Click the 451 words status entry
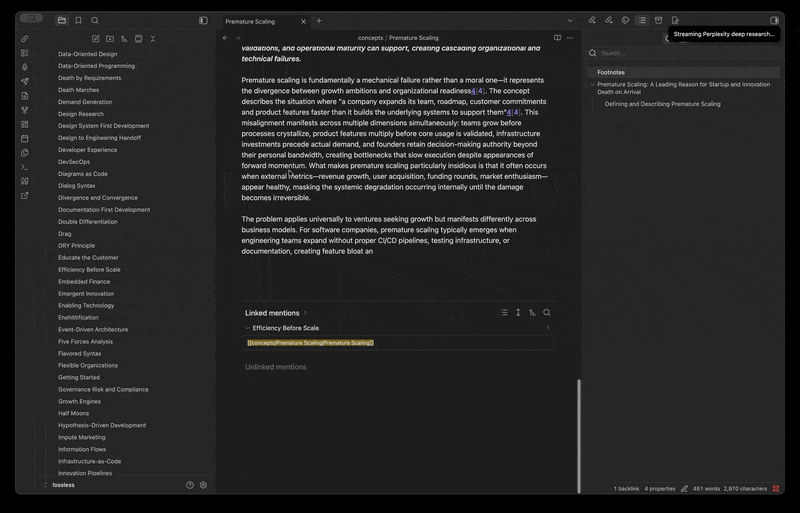800x513 pixels. click(706, 488)
